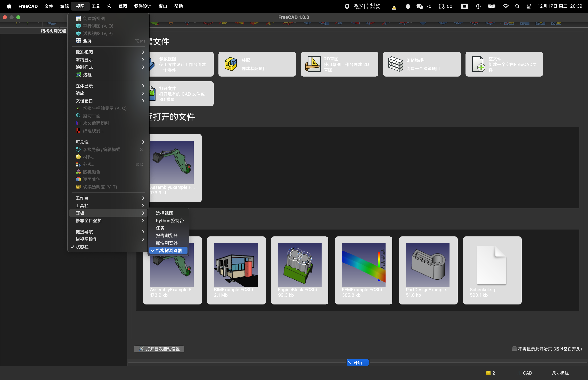
Task: Open the 链接导航 submenu entry
Action: click(108, 232)
